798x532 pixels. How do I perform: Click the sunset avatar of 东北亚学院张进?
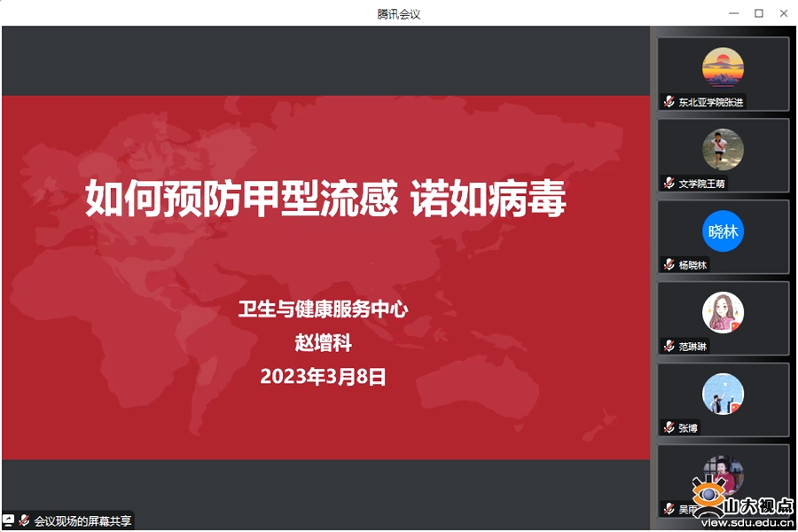point(723,67)
